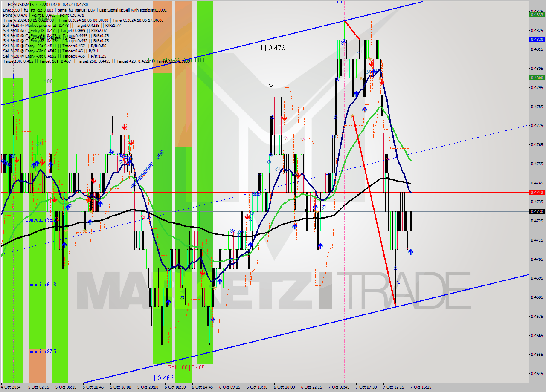Click the 0.4775 price axis label

pos(536,126)
